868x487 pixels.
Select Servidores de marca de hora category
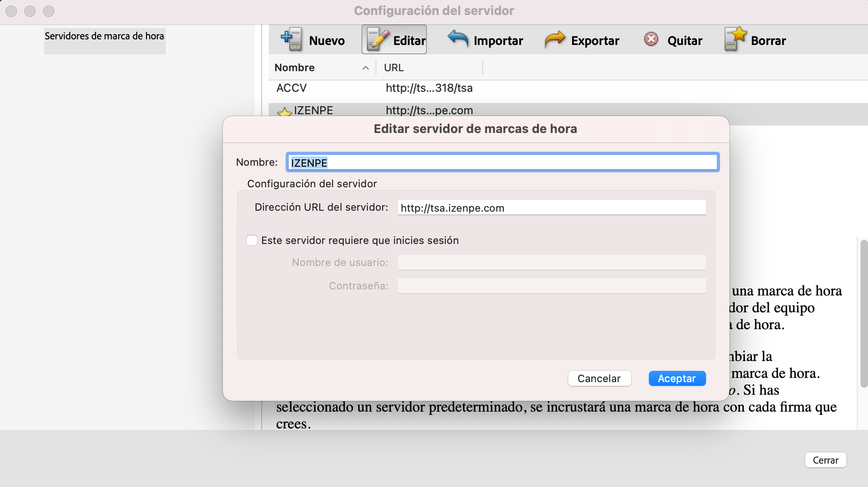[x=104, y=37]
